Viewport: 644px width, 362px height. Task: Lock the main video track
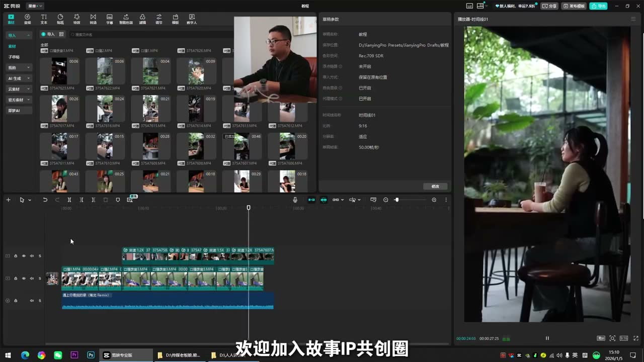point(16,278)
